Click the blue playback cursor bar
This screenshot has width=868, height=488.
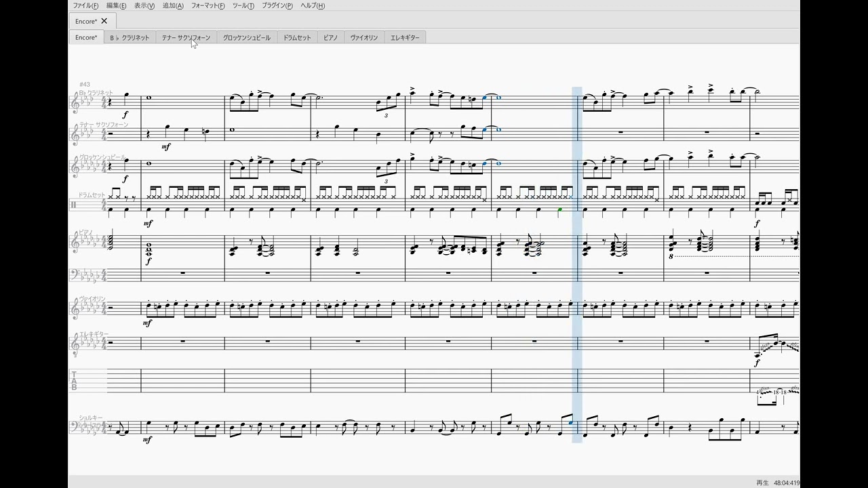pyautogui.click(x=577, y=264)
